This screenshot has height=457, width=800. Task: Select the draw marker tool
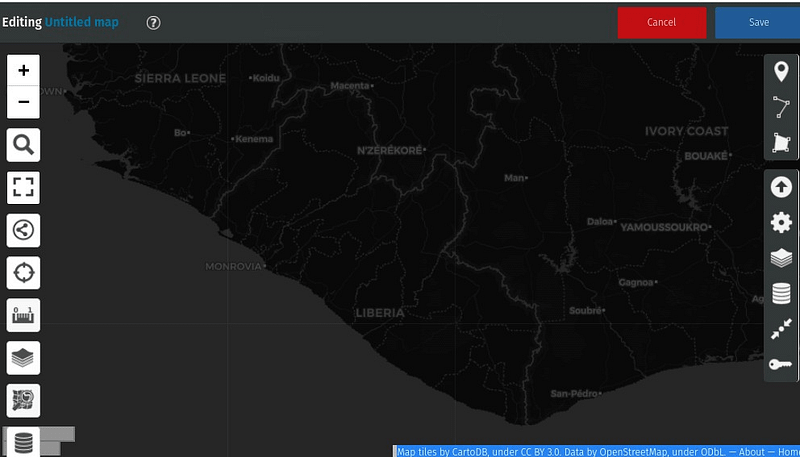(x=781, y=72)
